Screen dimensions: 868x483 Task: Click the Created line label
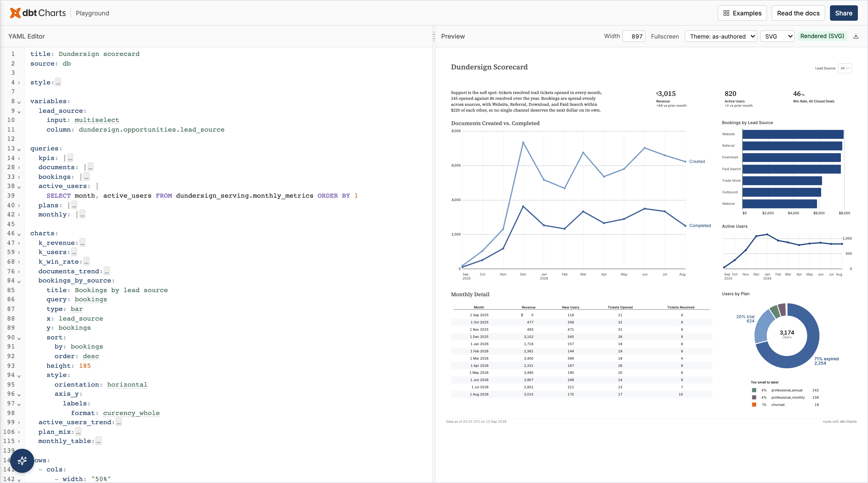coord(697,161)
